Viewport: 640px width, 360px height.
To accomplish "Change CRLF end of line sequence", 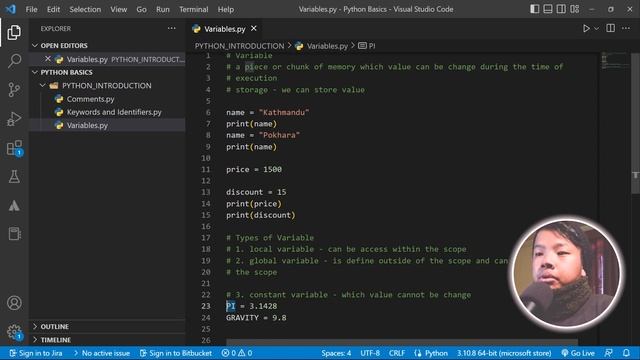I will [397, 353].
